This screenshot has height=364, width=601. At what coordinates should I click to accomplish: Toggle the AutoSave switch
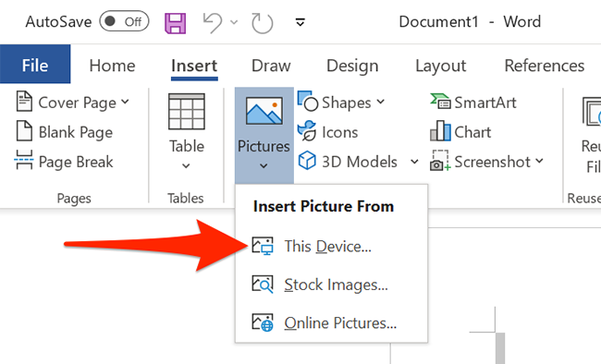pos(124,21)
